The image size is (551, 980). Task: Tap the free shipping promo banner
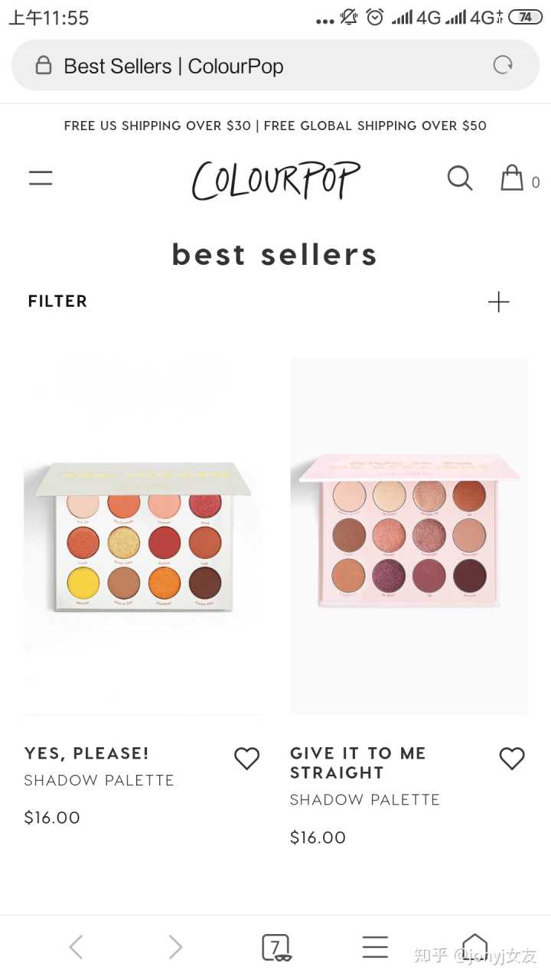point(275,126)
